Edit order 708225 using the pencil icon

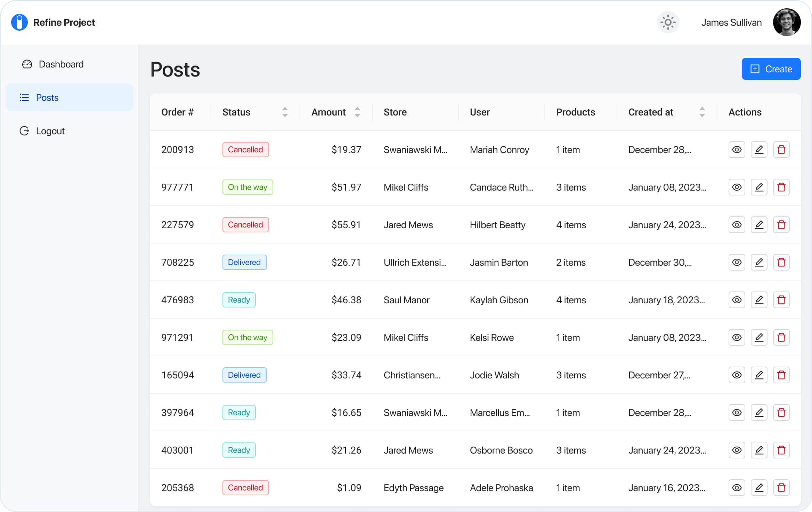click(759, 262)
